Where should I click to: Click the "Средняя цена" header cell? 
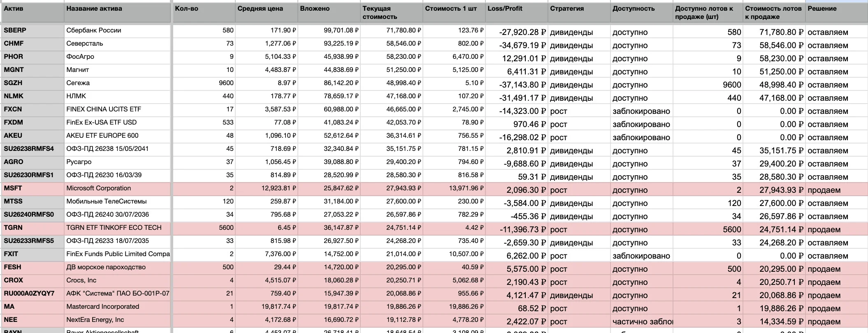tap(266, 13)
